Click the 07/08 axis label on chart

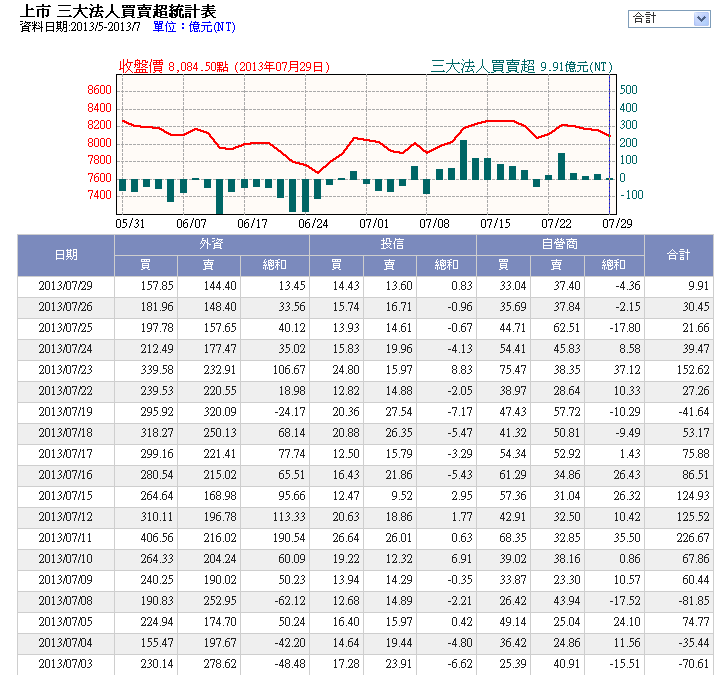click(434, 224)
